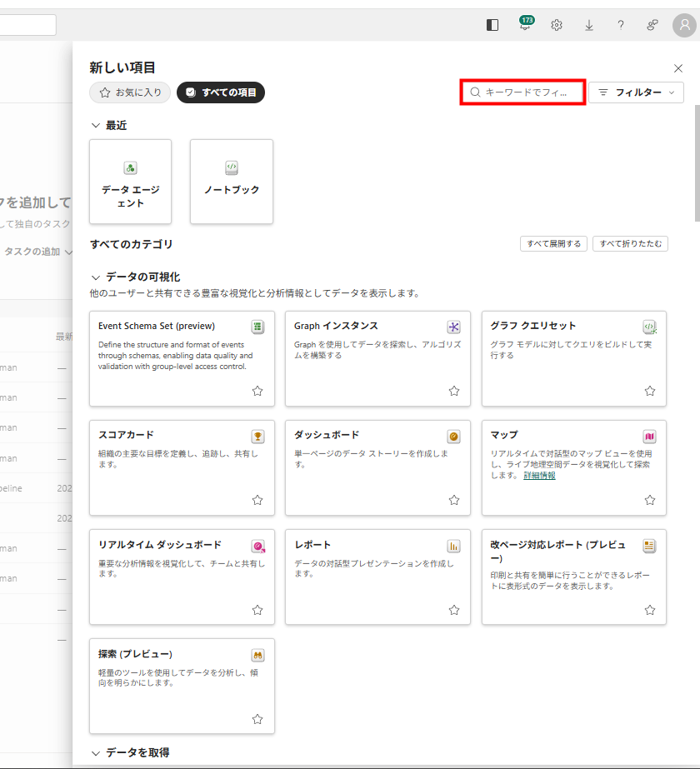Switch to the お気に入り tab
Screen dimensions: 700x769
click(x=130, y=92)
